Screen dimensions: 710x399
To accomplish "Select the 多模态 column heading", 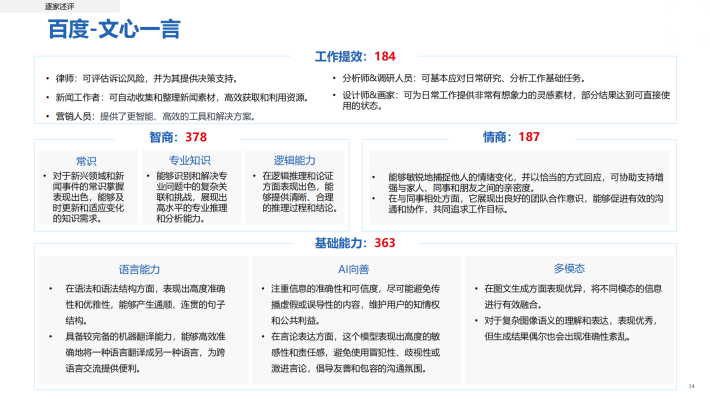I will click(x=569, y=269).
